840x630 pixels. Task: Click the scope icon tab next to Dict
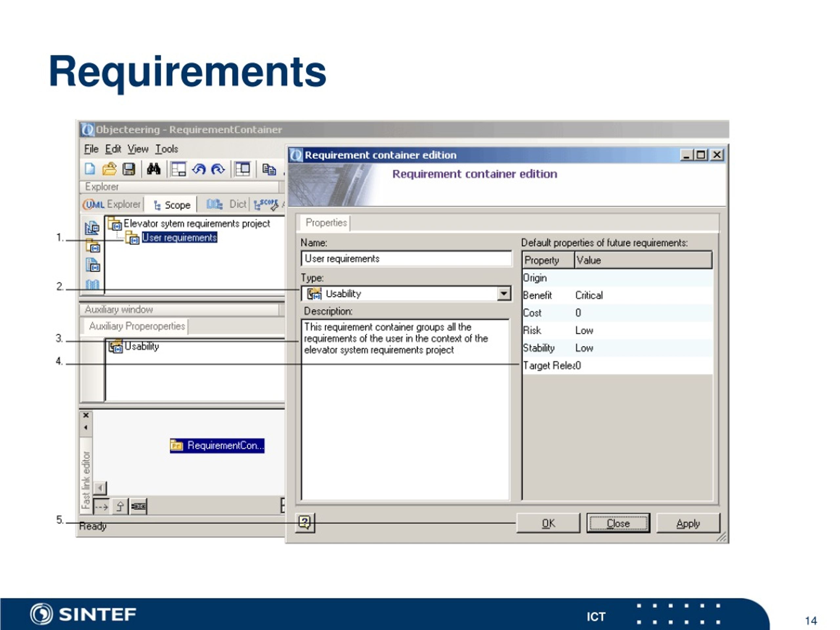[x=266, y=204]
